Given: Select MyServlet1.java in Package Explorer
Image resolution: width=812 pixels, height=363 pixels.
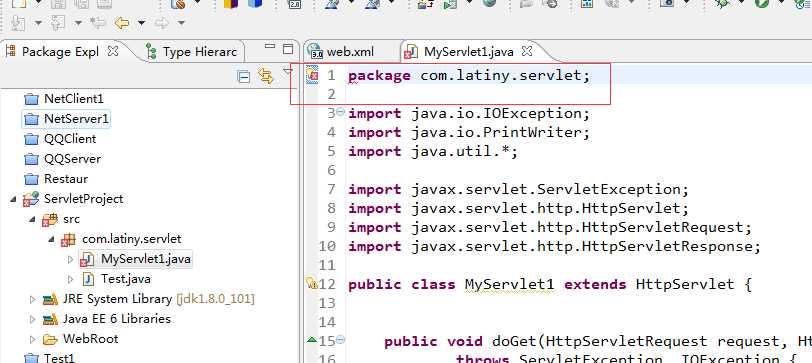Looking at the screenshot, I should pyautogui.click(x=146, y=259).
